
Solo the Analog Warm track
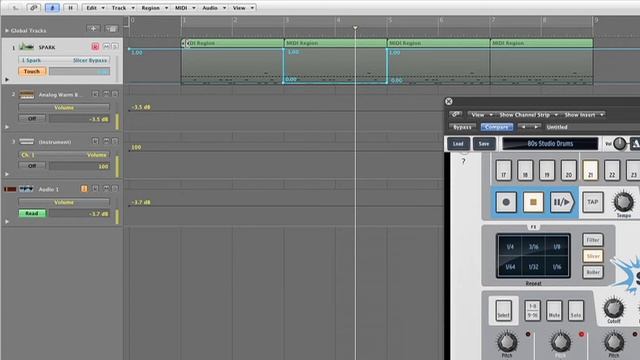click(x=115, y=94)
